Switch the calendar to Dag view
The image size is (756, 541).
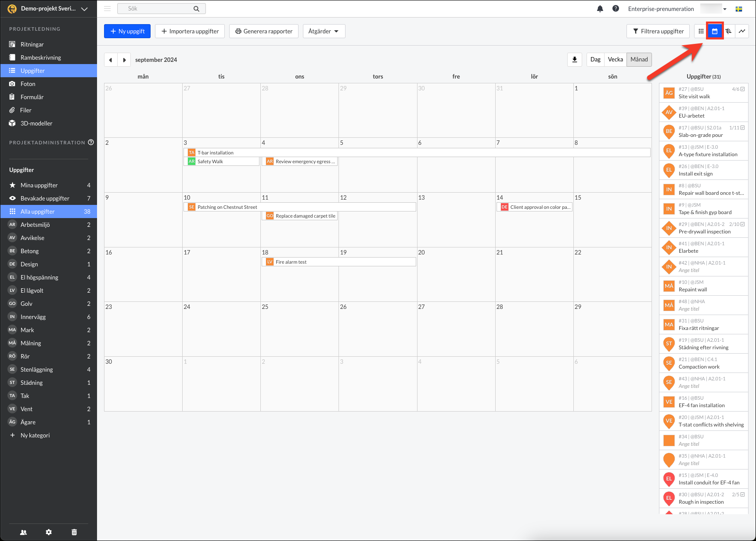595,60
